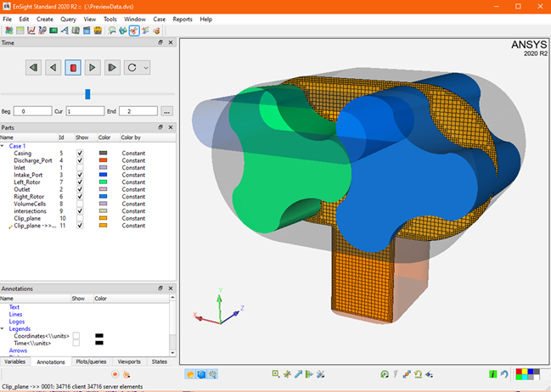Image resolution: width=551 pixels, height=392 pixels.
Task: Click the circular reset view icon
Action: tap(385, 374)
